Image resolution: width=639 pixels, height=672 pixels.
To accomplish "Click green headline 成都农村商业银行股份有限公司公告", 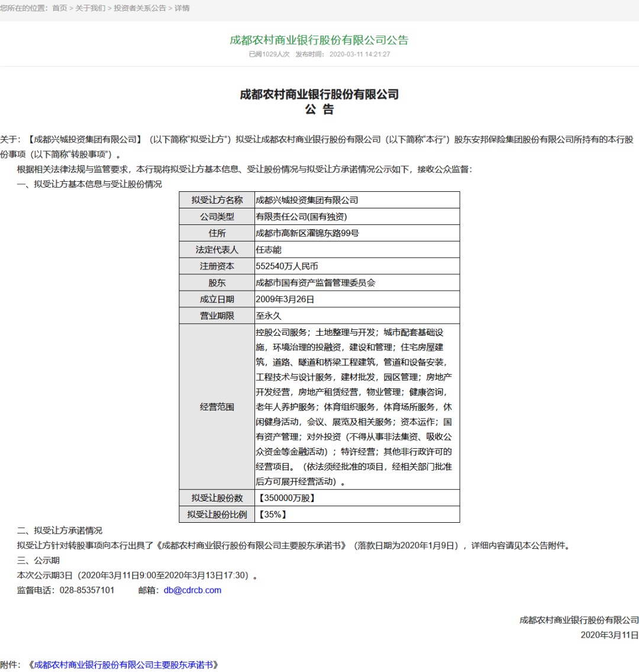I will (319, 40).
